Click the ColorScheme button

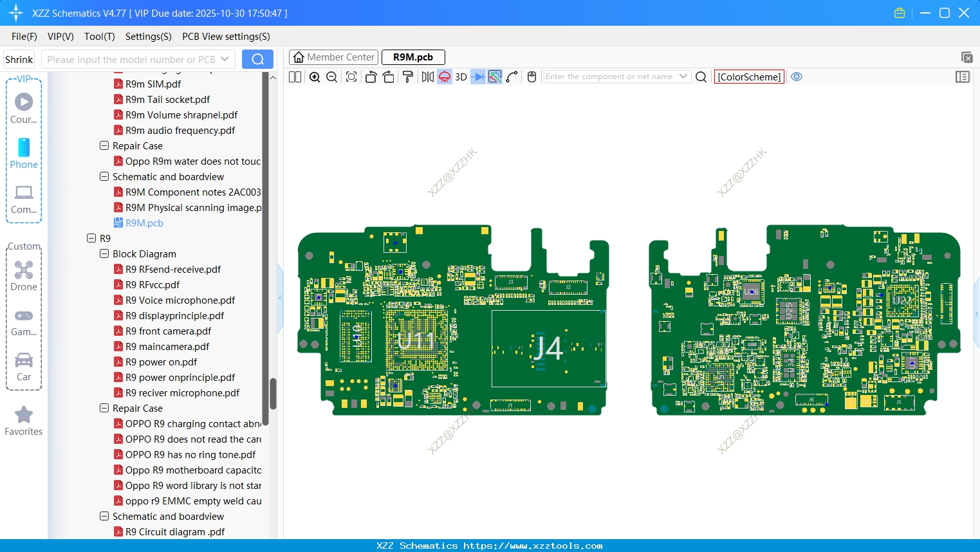pyautogui.click(x=749, y=77)
